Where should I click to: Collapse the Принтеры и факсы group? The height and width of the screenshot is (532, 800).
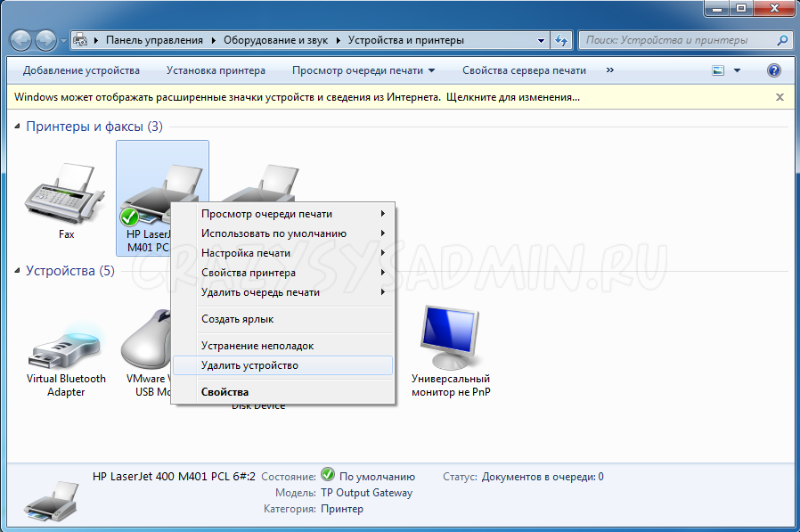pos(19,127)
